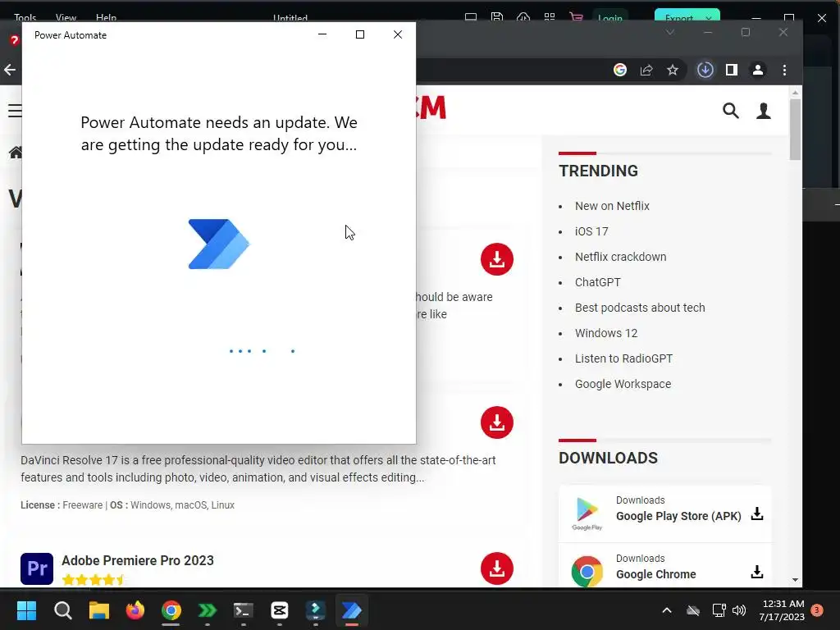840x630 pixels.
Task: Click the red download button above DaVinci description
Action: (496, 422)
